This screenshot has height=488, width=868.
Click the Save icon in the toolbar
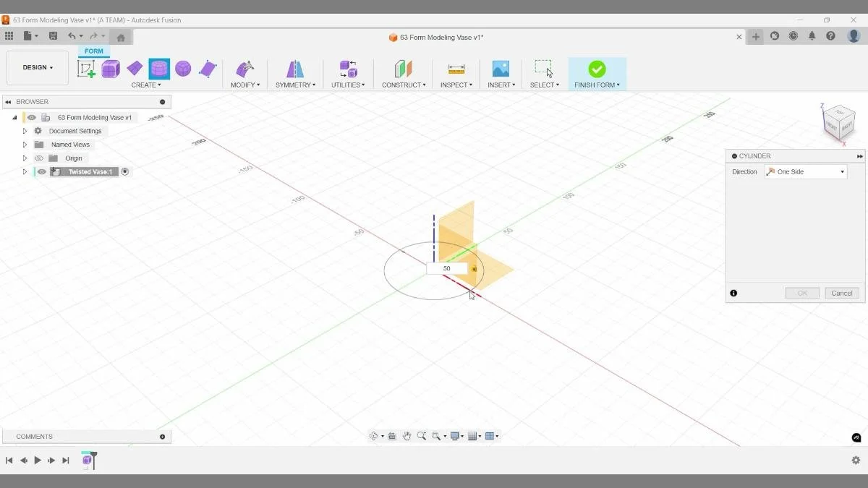pos(53,35)
